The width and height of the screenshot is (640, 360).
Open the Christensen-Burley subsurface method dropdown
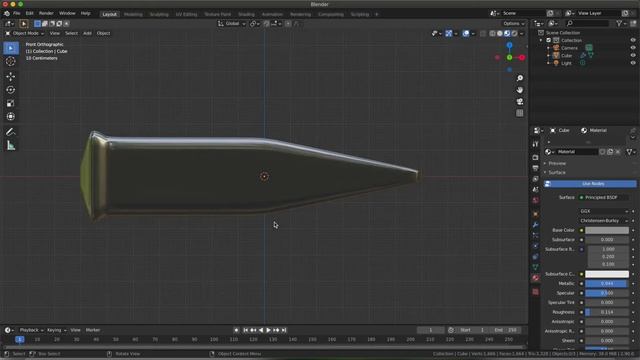[604, 221]
